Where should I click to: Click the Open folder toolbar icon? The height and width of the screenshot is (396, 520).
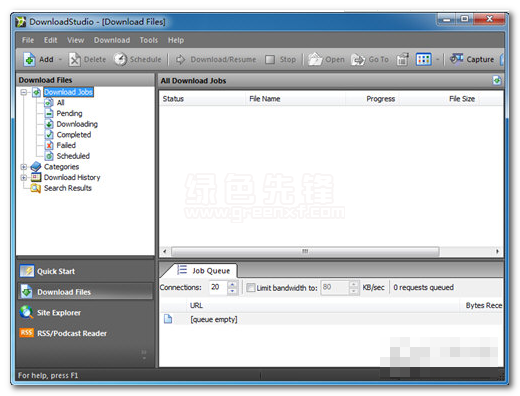[315, 59]
